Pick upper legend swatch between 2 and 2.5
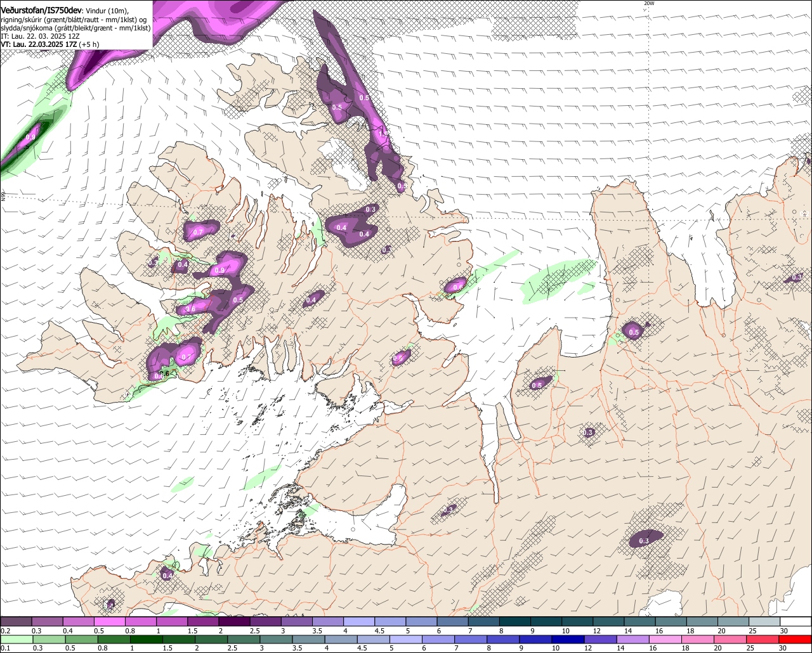Screen dimensions: 812x653 click(x=235, y=621)
